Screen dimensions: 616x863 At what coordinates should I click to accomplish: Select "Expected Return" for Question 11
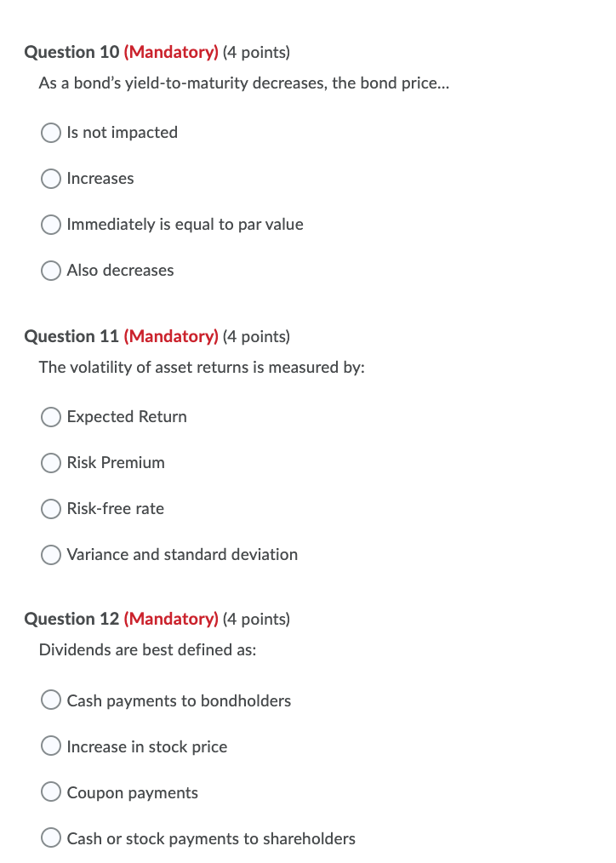point(50,417)
